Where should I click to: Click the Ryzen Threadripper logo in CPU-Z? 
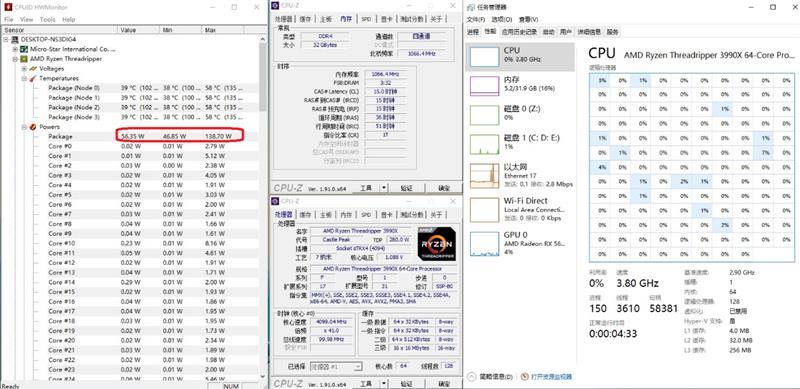[436, 244]
